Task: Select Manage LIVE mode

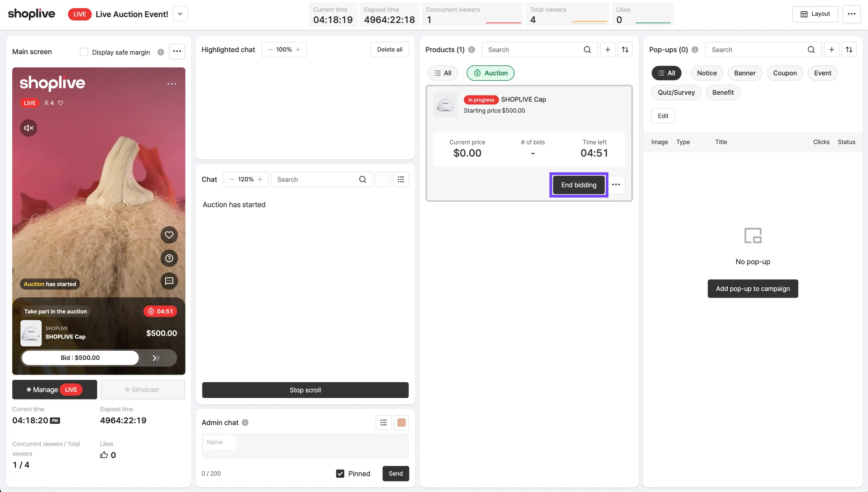Action: (55, 389)
